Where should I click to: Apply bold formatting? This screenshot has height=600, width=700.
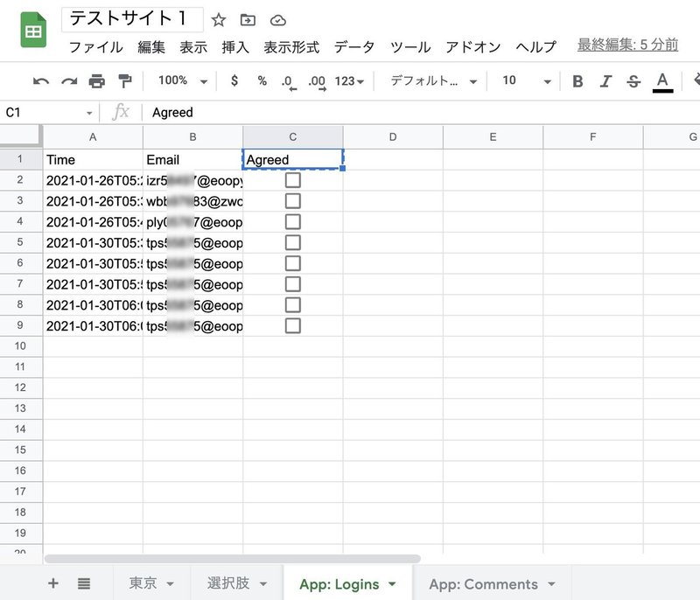pos(577,81)
